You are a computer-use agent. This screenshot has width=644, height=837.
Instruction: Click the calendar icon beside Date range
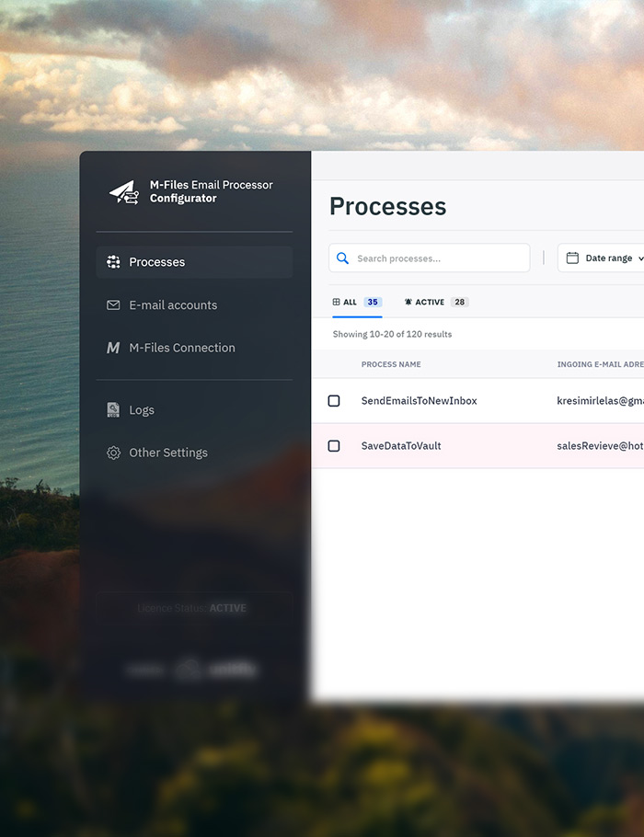click(x=572, y=258)
